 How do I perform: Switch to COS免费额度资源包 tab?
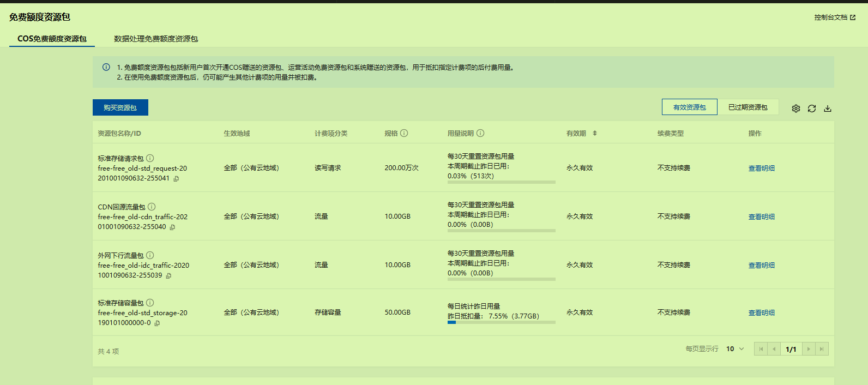click(x=52, y=39)
